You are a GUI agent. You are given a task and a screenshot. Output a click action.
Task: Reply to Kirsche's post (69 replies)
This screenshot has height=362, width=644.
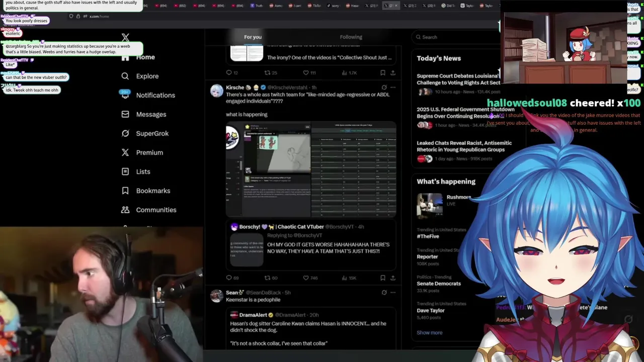tap(232, 278)
